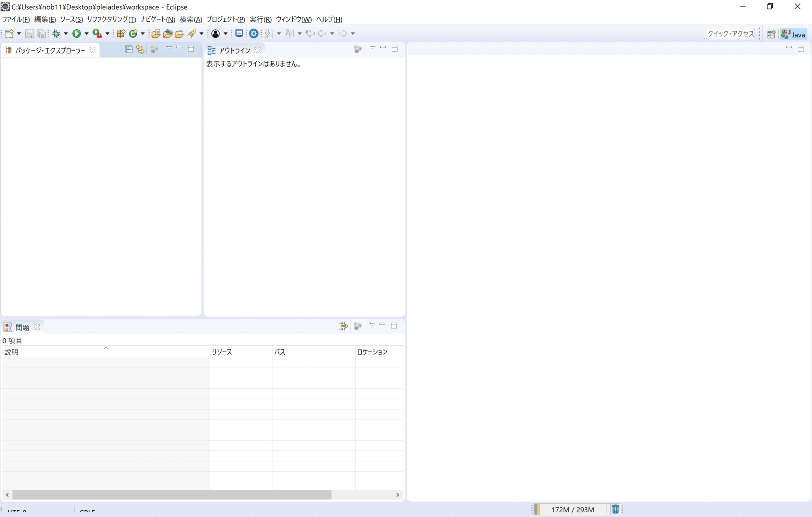Open the Run button dropdown menu
The width and height of the screenshot is (812, 517).
pyautogui.click(x=86, y=34)
